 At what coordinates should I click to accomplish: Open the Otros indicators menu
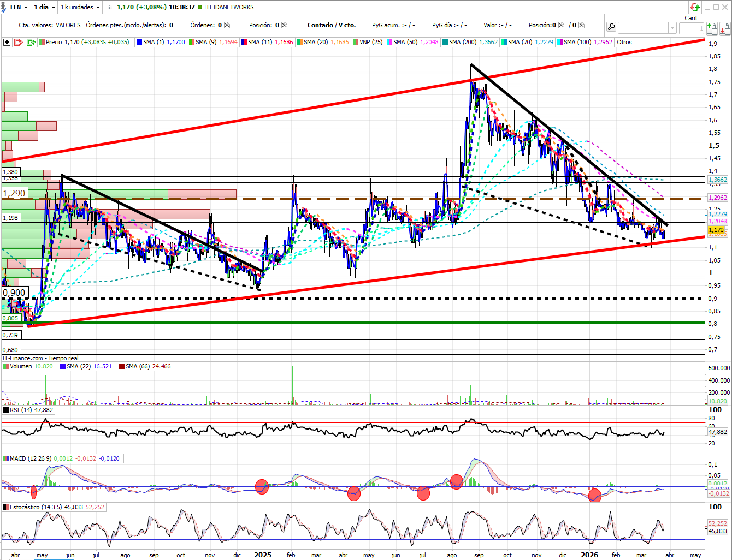(624, 42)
